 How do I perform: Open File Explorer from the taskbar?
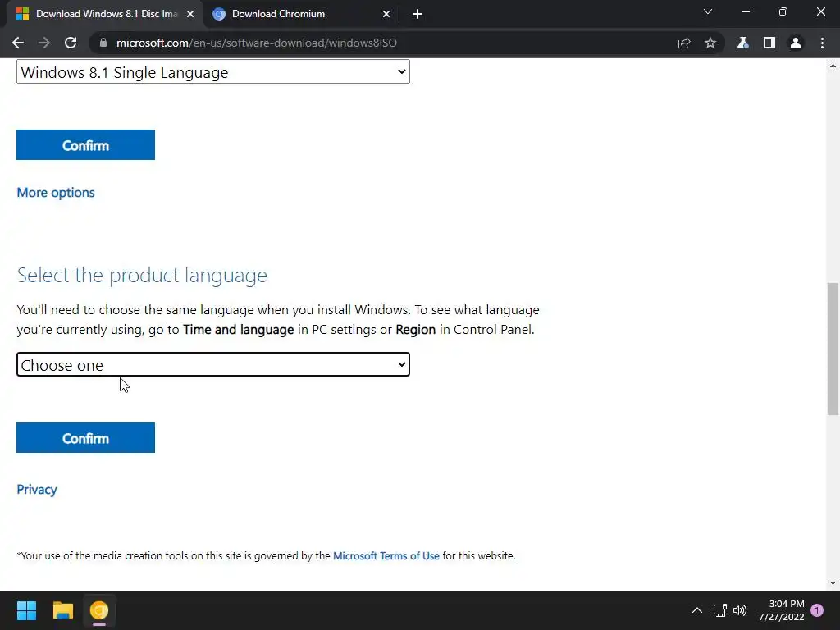click(x=62, y=610)
